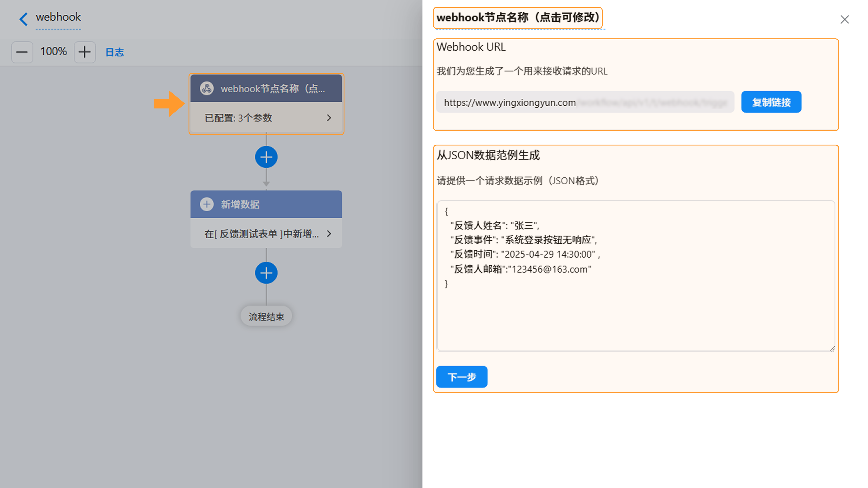Click the textarea resize handle
Image resolution: width=868 pixels, height=488 pixels.
(x=832, y=349)
